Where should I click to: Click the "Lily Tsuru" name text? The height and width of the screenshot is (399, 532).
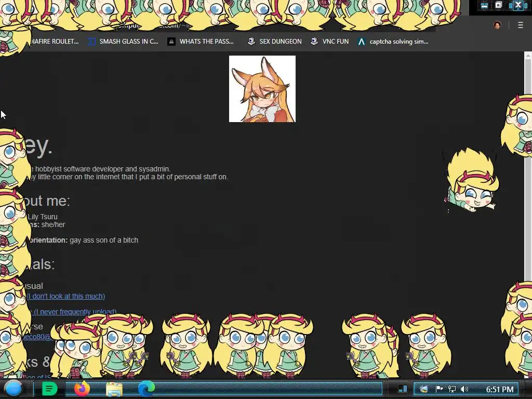click(43, 217)
